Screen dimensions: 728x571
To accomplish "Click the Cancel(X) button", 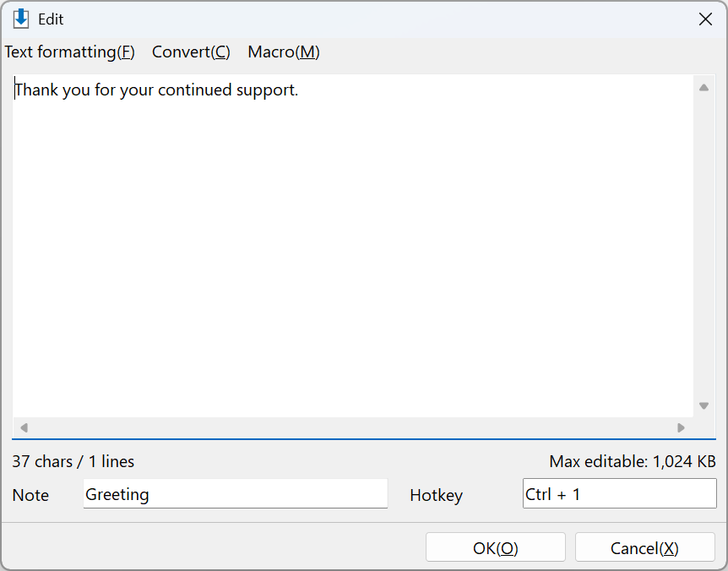I will pyautogui.click(x=645, y=547).
